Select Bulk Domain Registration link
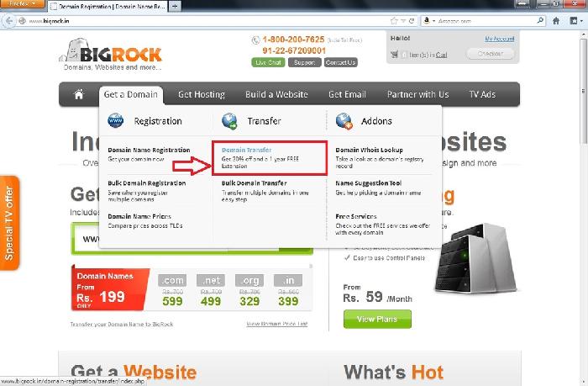Image resolution: width=588 pixels, height=386 pixels. (147, 183)
